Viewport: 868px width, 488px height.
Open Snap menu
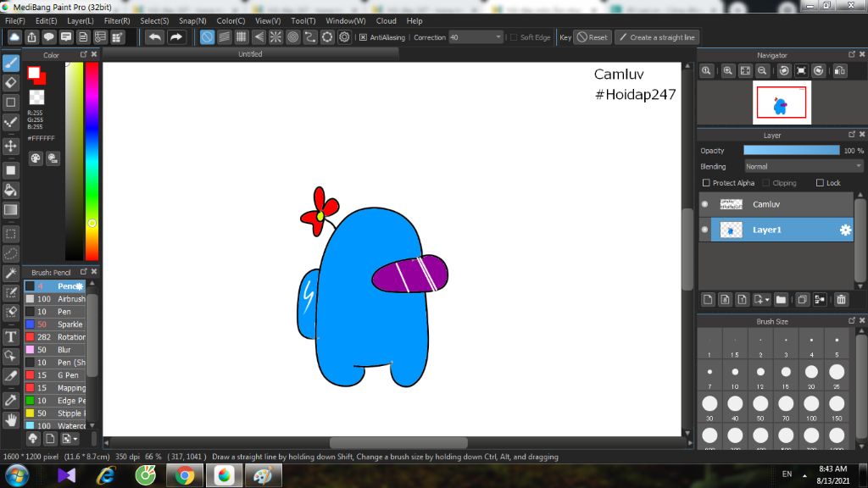(x=192, y=20)
